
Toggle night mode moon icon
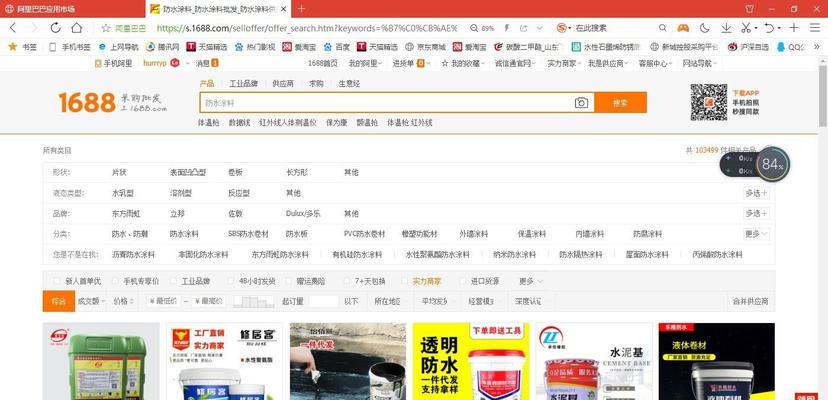tap(704, 28)
